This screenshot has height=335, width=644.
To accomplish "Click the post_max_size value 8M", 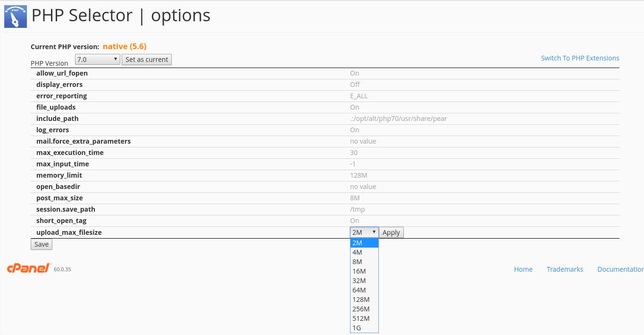I will coord(355,198).
